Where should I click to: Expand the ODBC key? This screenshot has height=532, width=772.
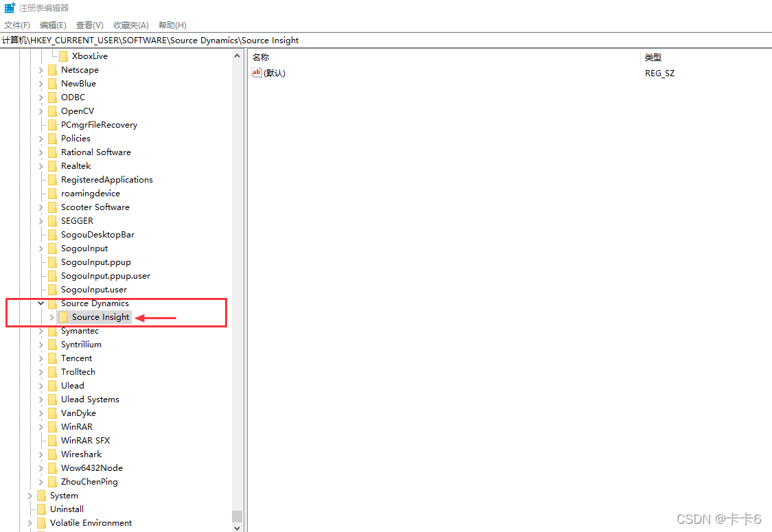[x=41, y=97]
